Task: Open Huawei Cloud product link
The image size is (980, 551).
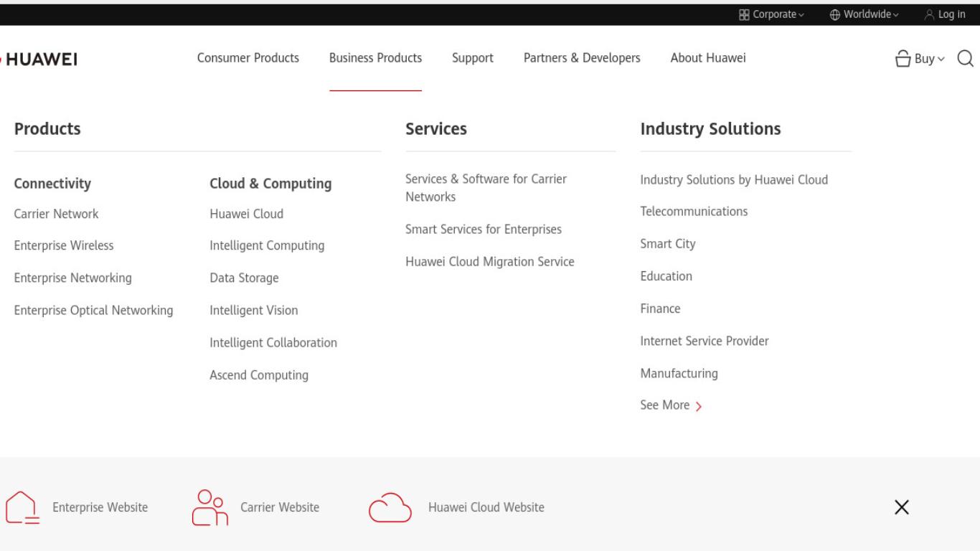Action: click(247, 214)
